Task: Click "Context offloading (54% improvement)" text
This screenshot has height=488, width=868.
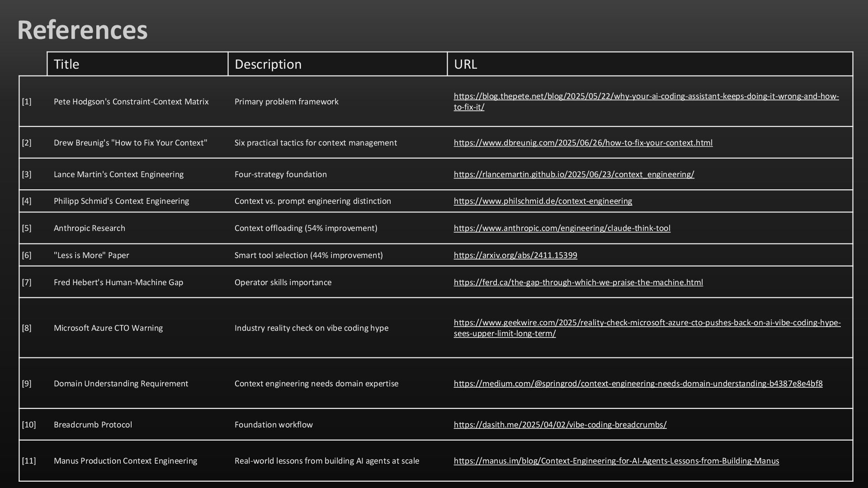Action: click(x=306, y=228)
